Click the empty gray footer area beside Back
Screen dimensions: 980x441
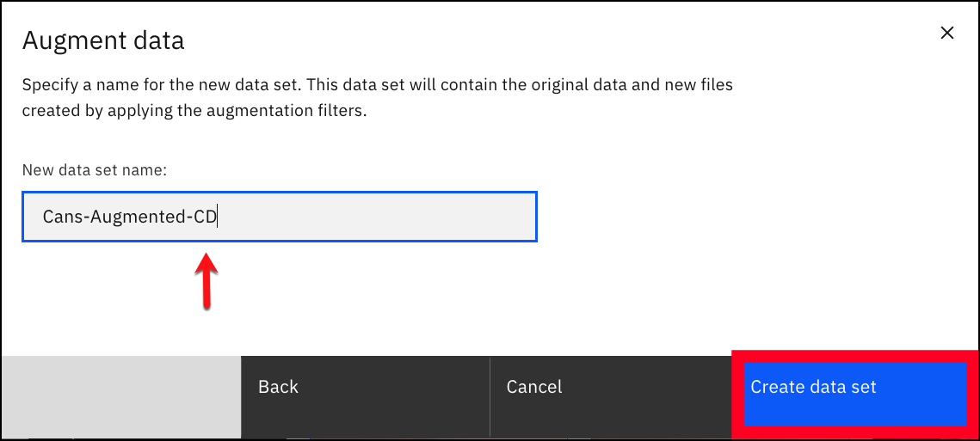point(120,396)
